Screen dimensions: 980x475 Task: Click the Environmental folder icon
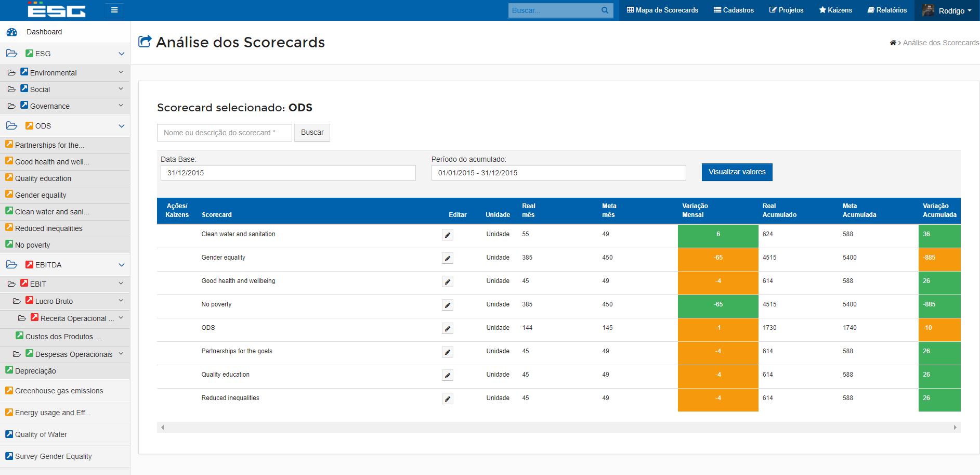tap(11, 73)
